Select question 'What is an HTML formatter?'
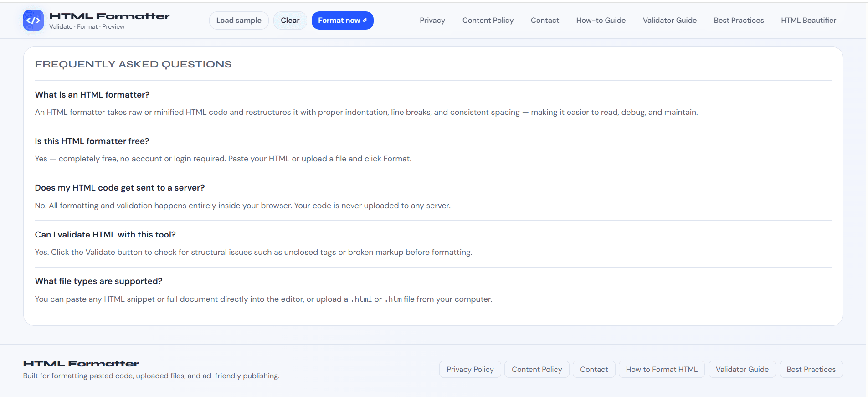Viewport: 868px width, 397px height. click(92, 95)
